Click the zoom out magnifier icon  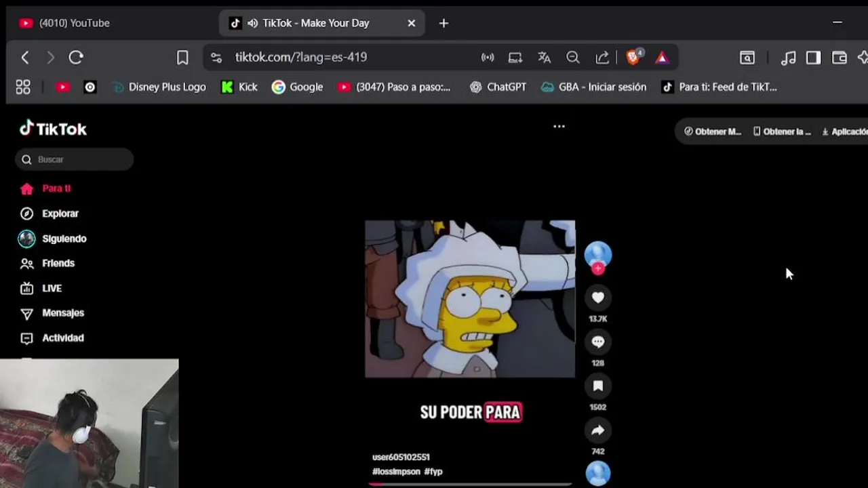pos(573,58)
